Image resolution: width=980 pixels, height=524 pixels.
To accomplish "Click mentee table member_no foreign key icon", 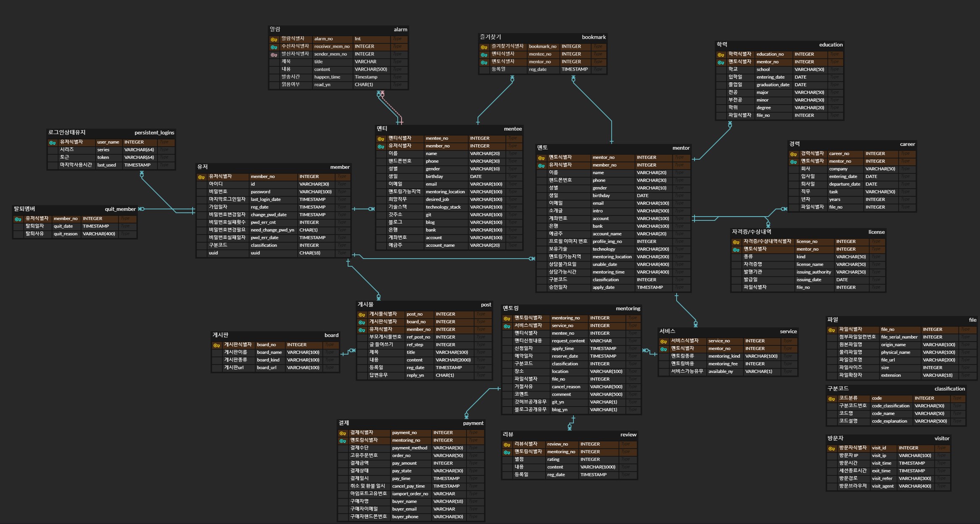I will coord(381,146).
